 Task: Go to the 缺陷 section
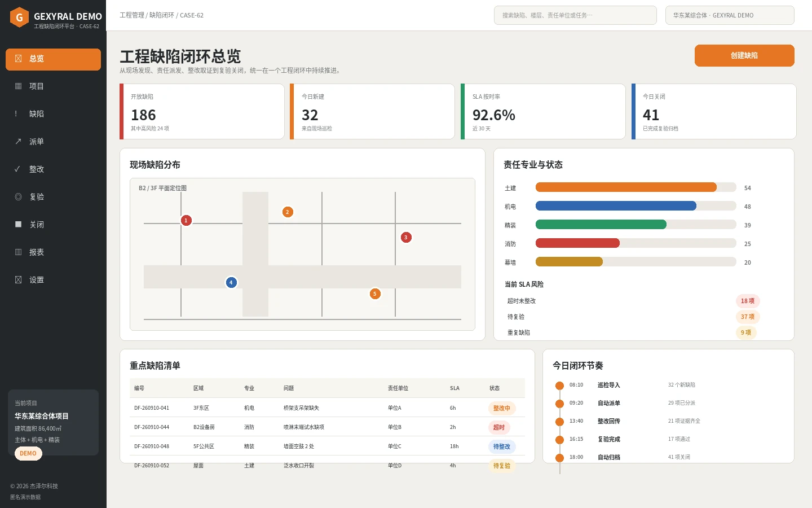click(53, 114)
